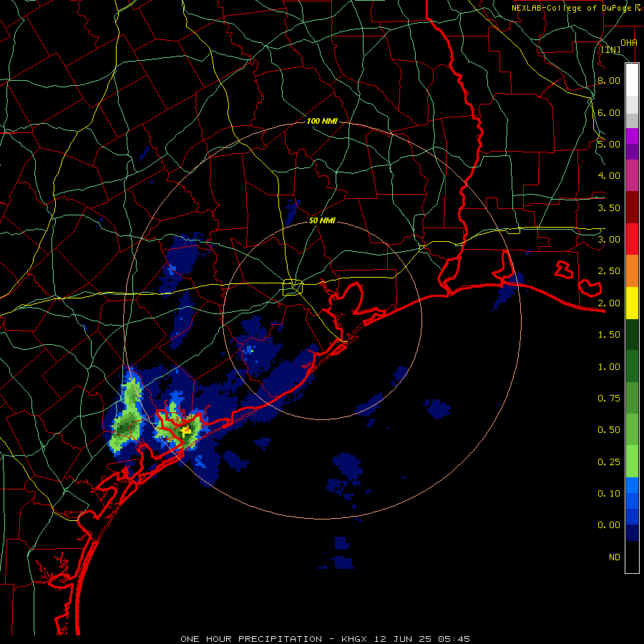Click the 5.00 legend value

pyautogui.click(x=609, y=144)
